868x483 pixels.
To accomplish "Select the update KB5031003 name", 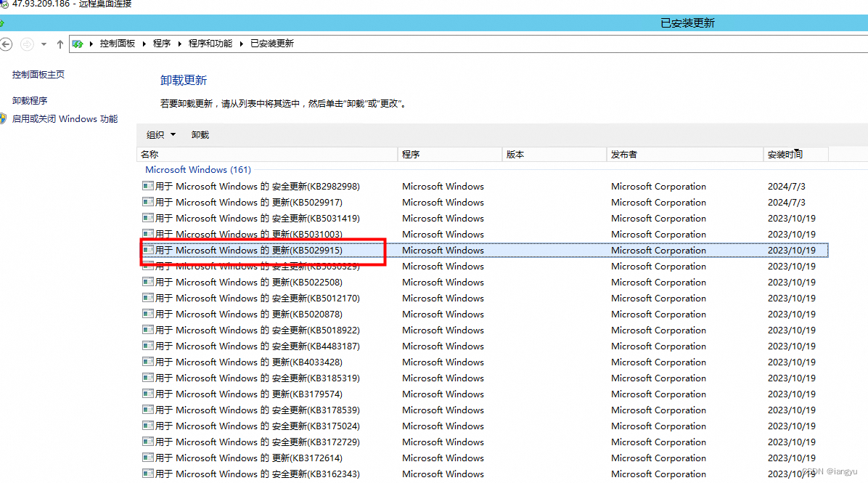I will point(248,235).
